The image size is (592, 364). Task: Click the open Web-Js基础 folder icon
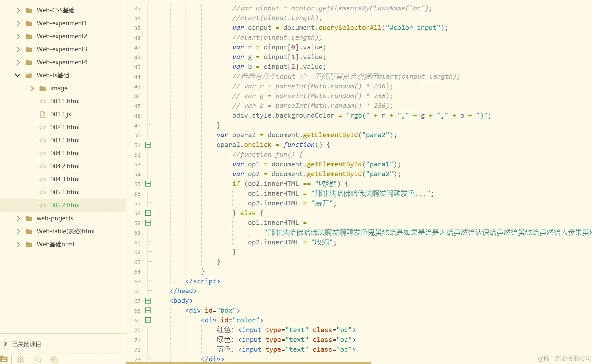pyautogui.click(x=29, y=75)
